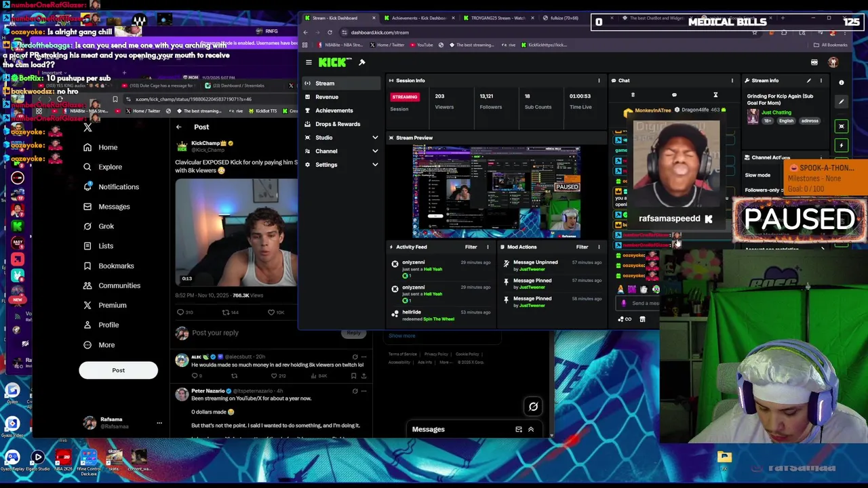The height and width of the screenshot is (488, 868).
Task: Click the adinross tag in Stream Info
Action: [x=810, y=121]
